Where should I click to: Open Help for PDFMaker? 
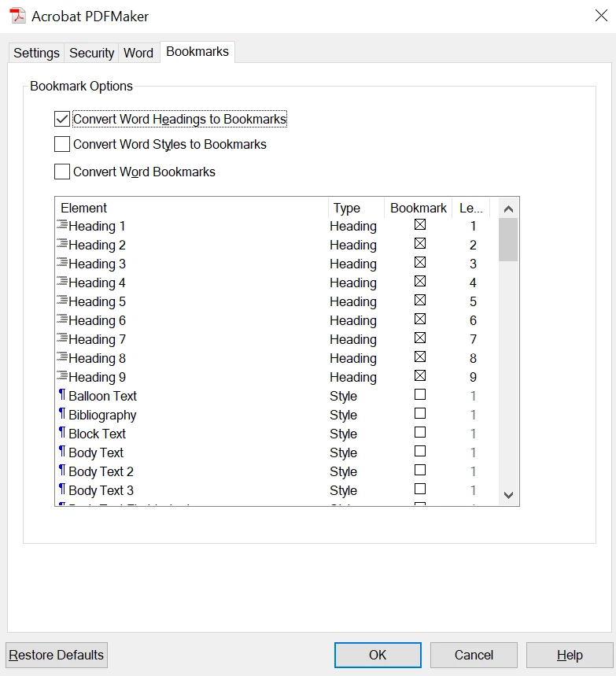[x=570, y=655]
